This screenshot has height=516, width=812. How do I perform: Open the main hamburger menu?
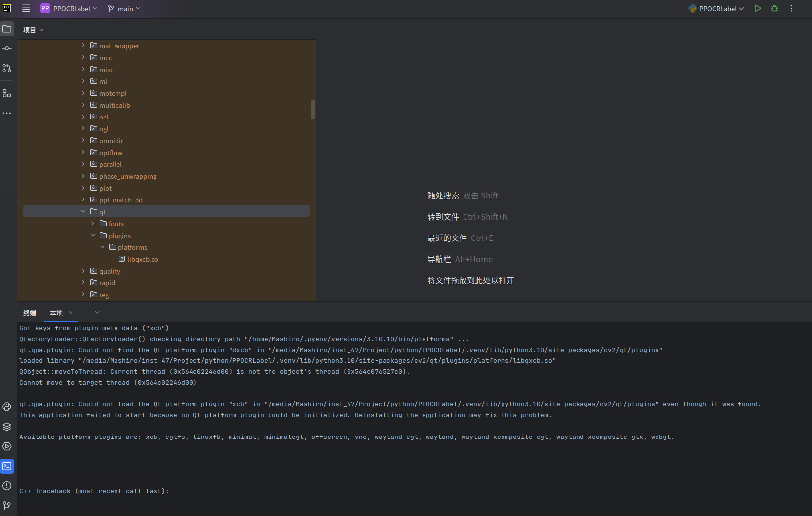(26, 8)
